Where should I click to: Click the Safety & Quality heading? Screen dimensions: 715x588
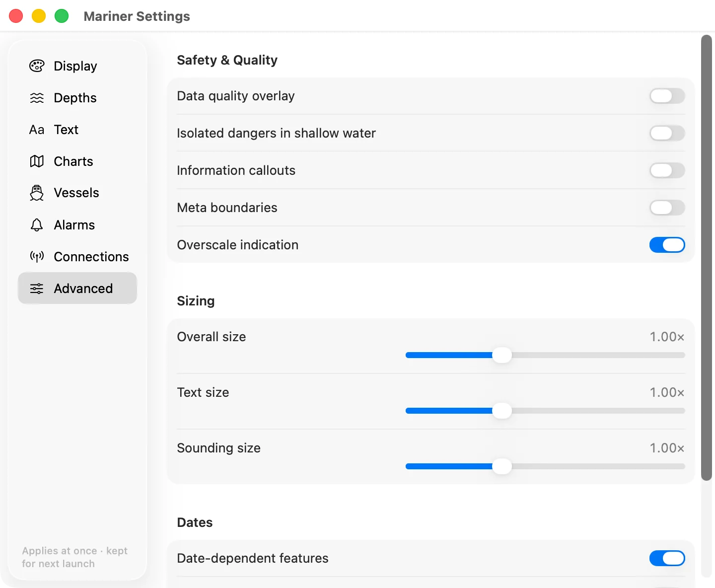(x=227, y=60)
